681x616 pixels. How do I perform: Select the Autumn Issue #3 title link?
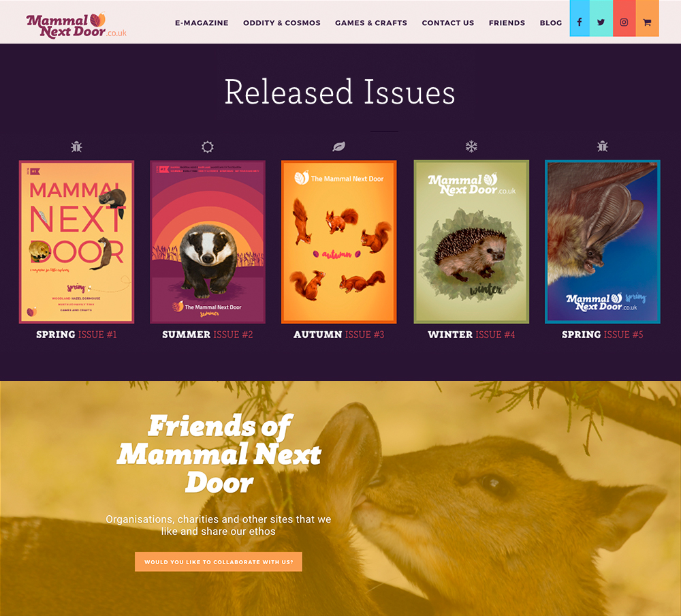click(x=338, y=335)
